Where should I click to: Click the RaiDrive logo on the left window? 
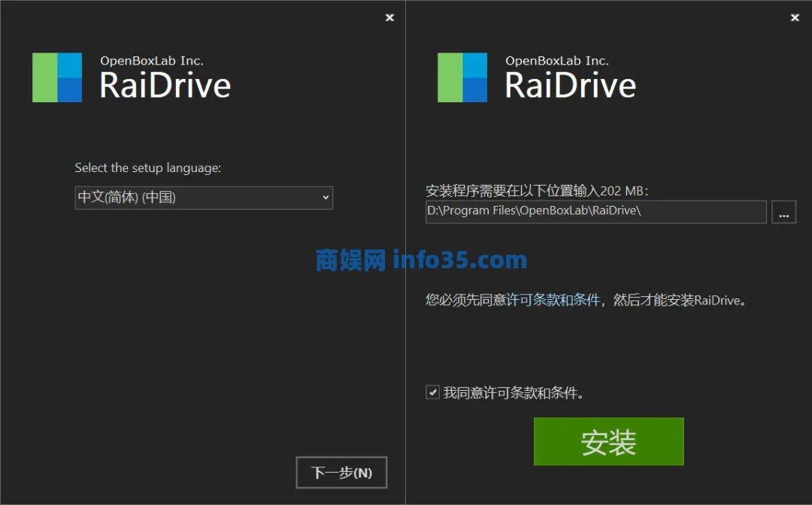tap(56, 77)
